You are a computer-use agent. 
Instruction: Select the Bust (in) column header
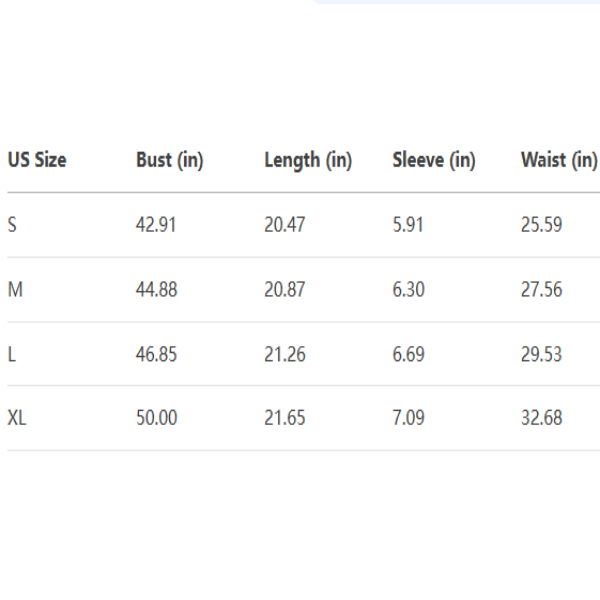[170, 160]
